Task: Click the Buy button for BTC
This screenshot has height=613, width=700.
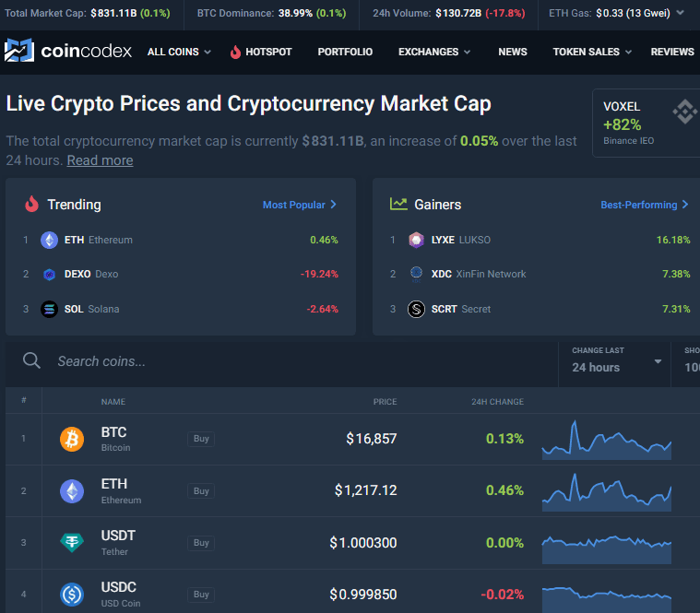Action: 201,439
